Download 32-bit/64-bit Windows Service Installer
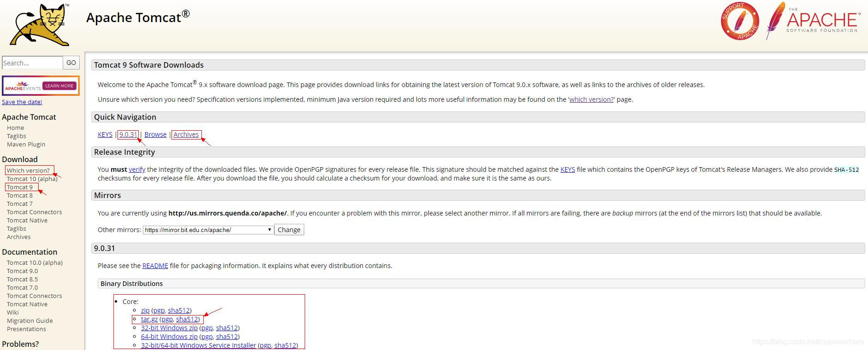The height and width of the screenshot is (350, 868). pos(198,345)
